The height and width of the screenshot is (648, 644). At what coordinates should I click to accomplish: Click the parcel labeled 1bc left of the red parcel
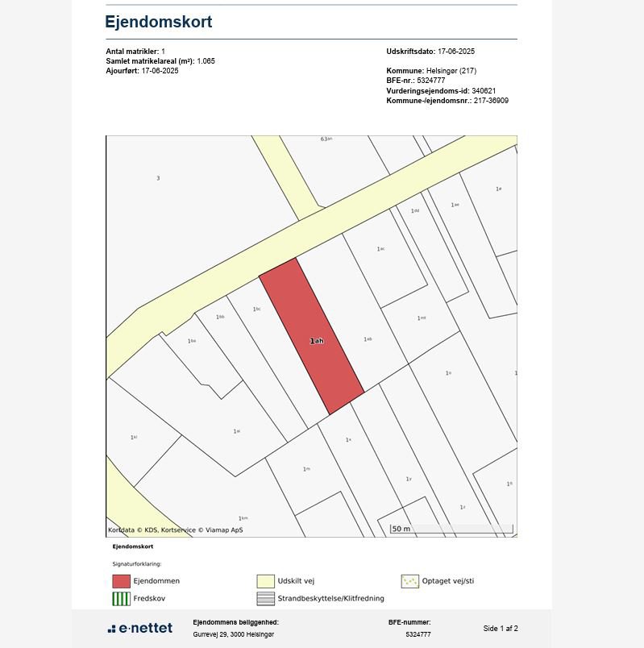(x=256, y=309)
